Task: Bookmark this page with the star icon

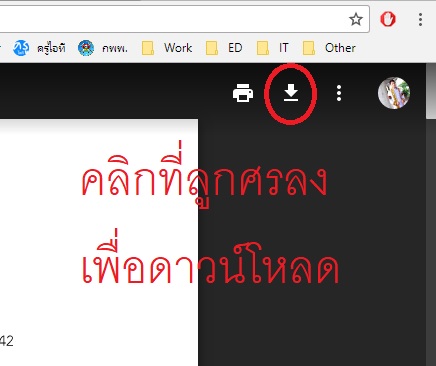Action: pos(356,19)
